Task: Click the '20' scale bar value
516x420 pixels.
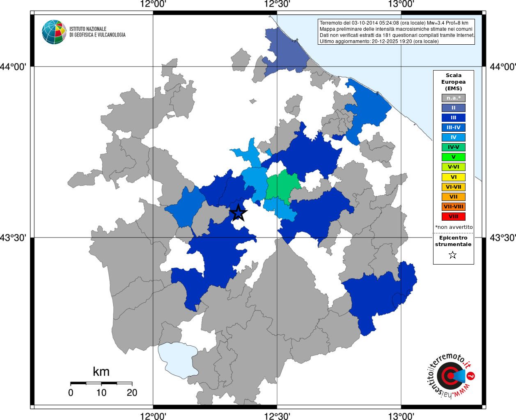Action: click(x=132, y=393)
